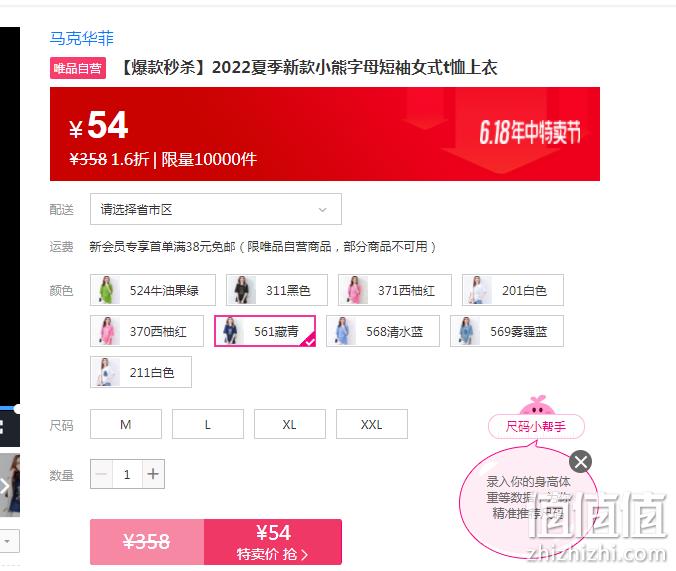Decrease quantity with the minus button

101,474
